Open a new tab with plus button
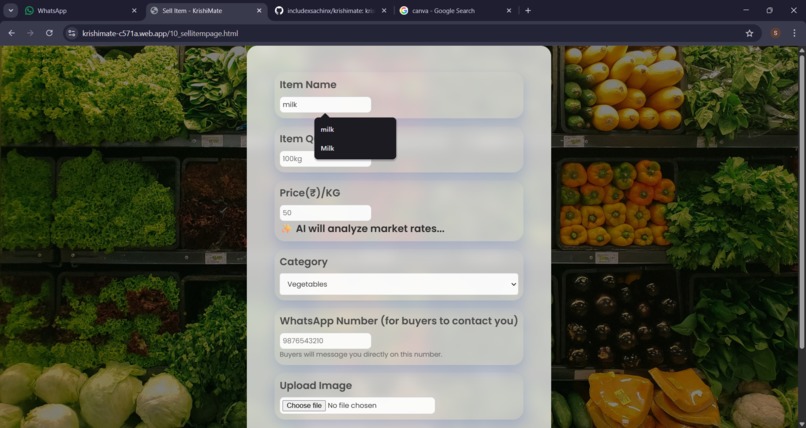806x428 pixels. pyautogui.click(x=528, y=10)
